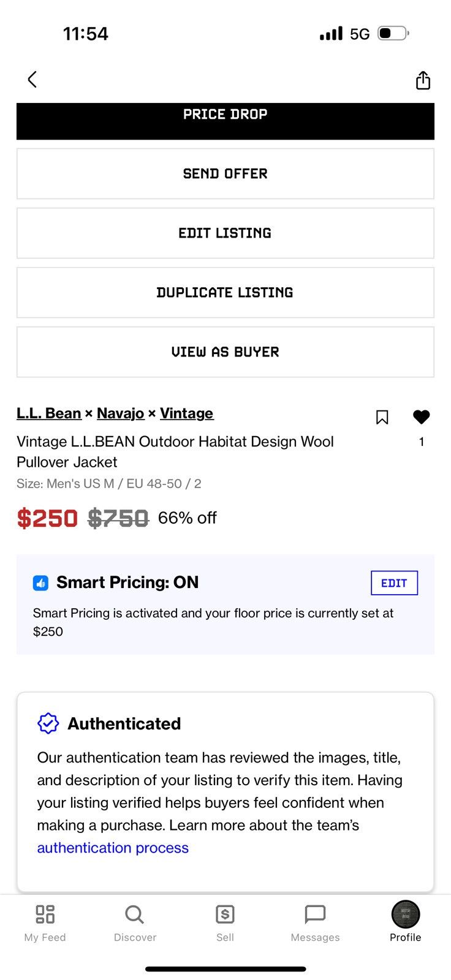
Task: Tap the back arrow icon
Action: tap(32, 80)
